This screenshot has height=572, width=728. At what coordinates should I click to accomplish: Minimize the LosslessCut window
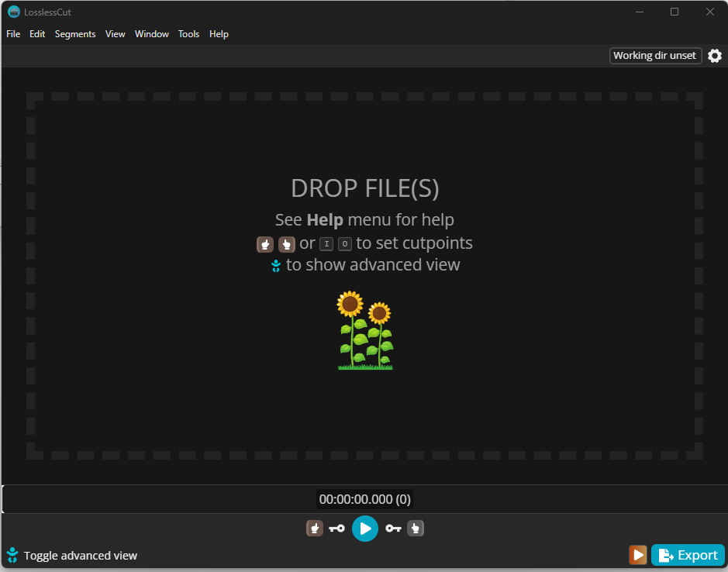[640, 12]
